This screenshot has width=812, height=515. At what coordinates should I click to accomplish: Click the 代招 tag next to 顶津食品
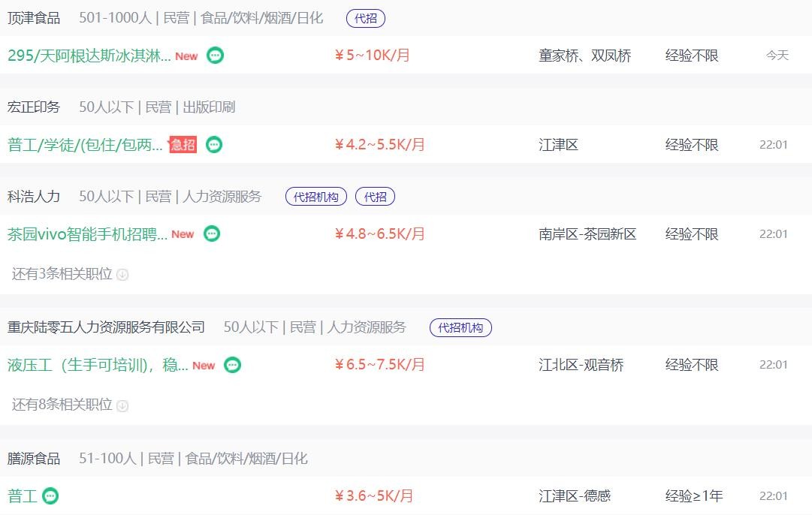366,19
